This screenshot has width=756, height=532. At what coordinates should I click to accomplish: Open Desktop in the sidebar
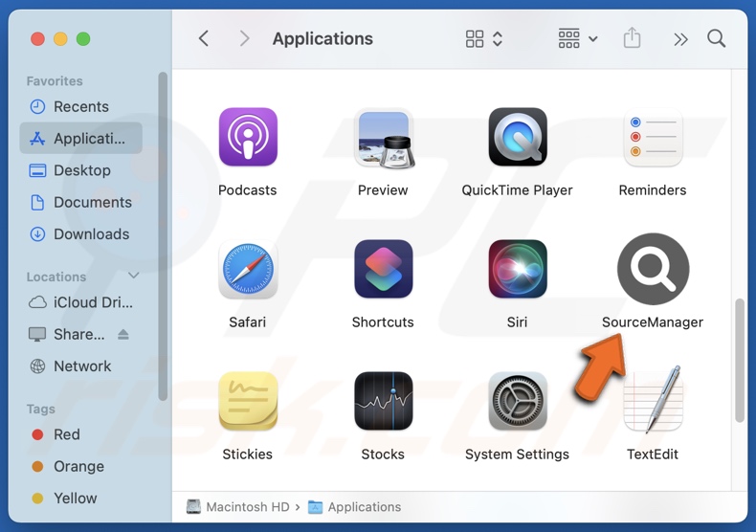pyautogui.click(x=81, y=170)
